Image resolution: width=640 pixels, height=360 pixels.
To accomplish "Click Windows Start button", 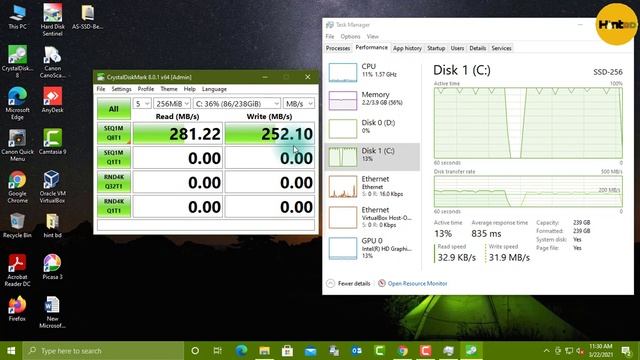I will pos(11,351).
